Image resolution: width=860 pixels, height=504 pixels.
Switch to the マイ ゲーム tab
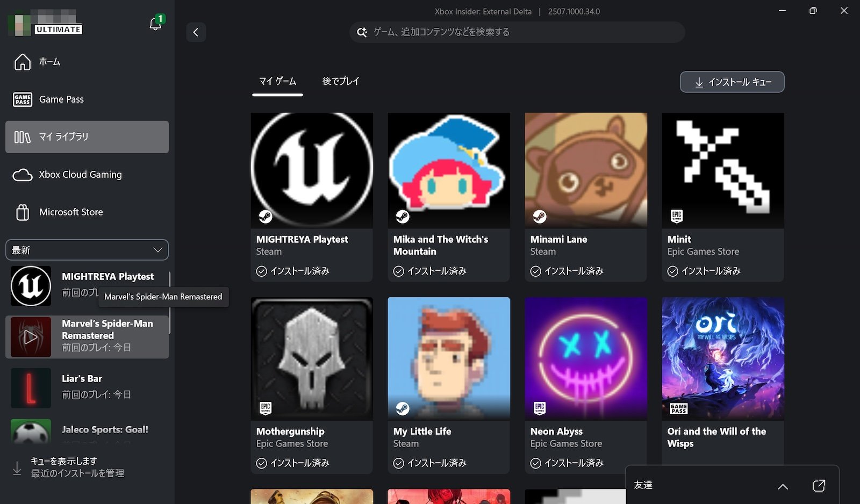(x=278, y=81)
